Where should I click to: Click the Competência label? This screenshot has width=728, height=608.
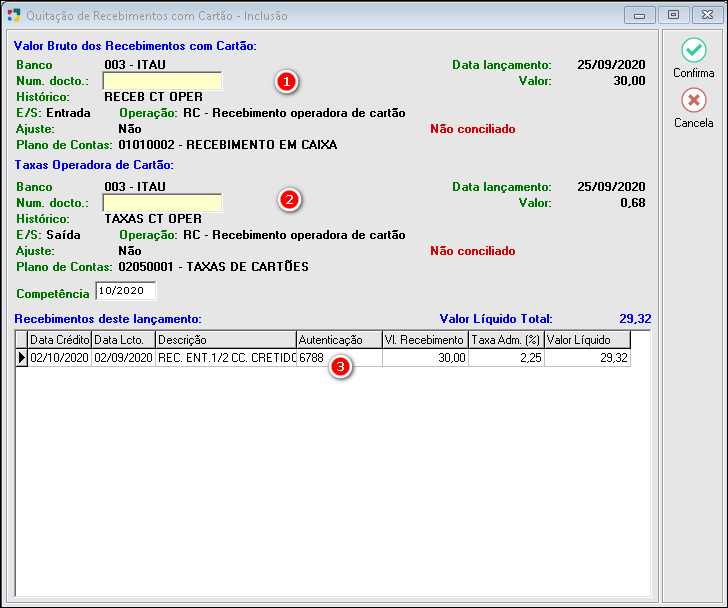[x=52, y=294]
